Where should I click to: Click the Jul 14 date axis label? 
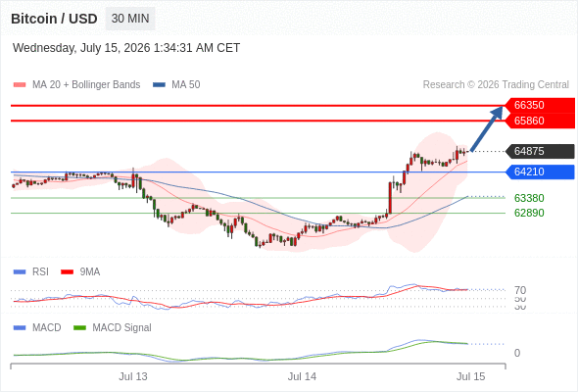[302, 377]
